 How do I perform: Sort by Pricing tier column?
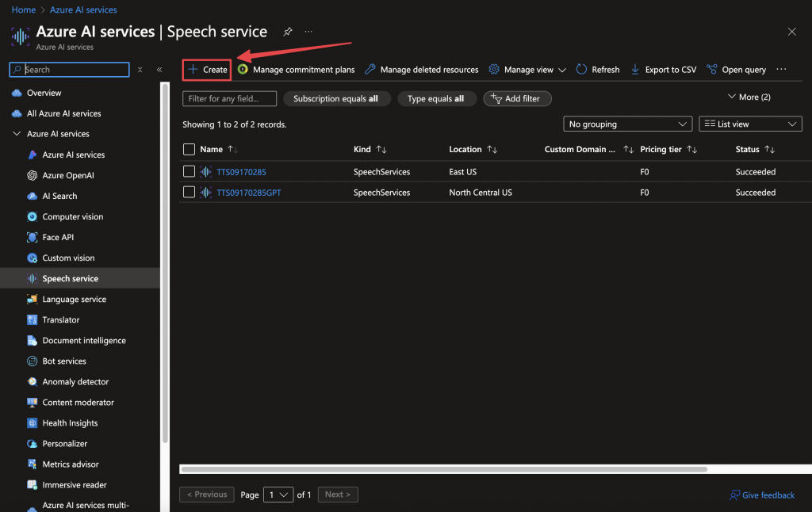click(668, 149)
